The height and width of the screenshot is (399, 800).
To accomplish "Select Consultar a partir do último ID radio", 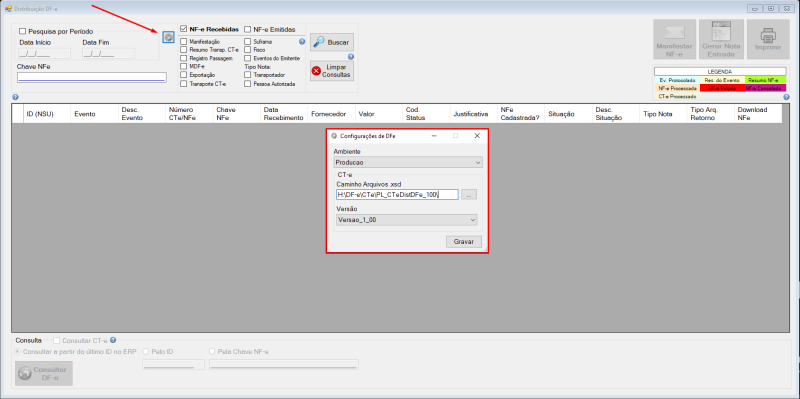I will [18, 351].
